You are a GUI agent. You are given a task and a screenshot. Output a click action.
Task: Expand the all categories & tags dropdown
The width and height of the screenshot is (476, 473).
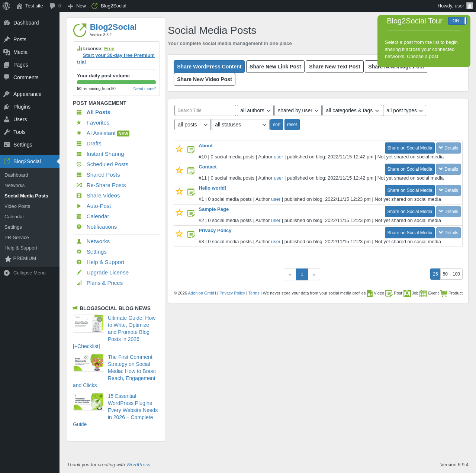[352, 110]
